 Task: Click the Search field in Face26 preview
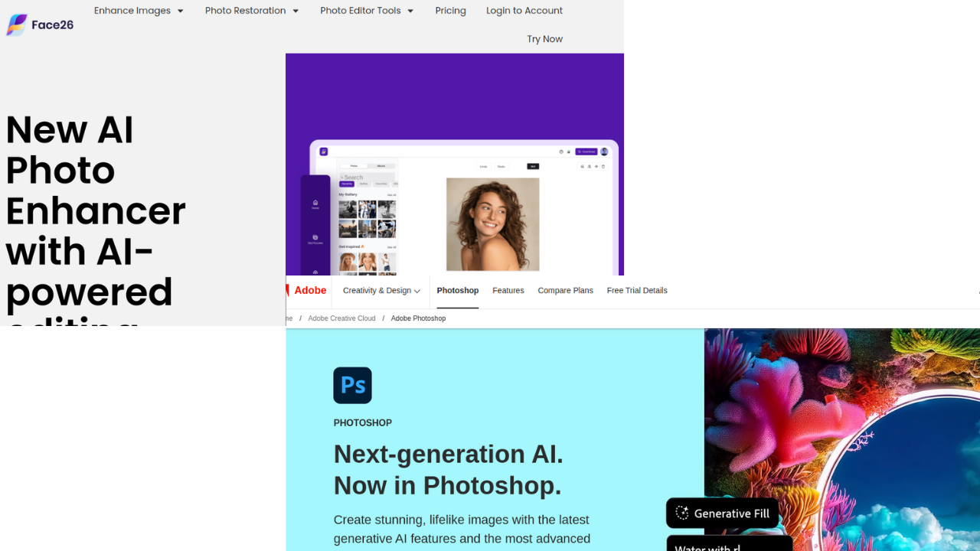[x=367, y=177]
